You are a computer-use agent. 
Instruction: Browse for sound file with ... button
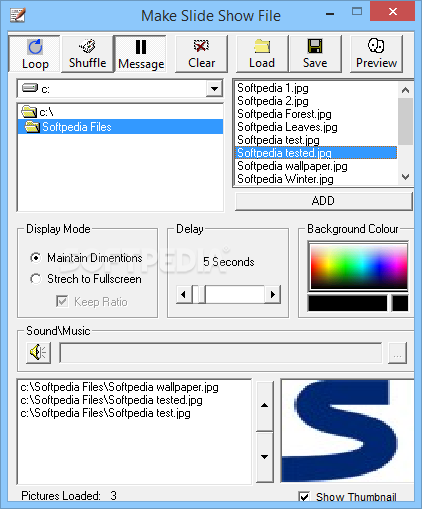tap(397, 352)
